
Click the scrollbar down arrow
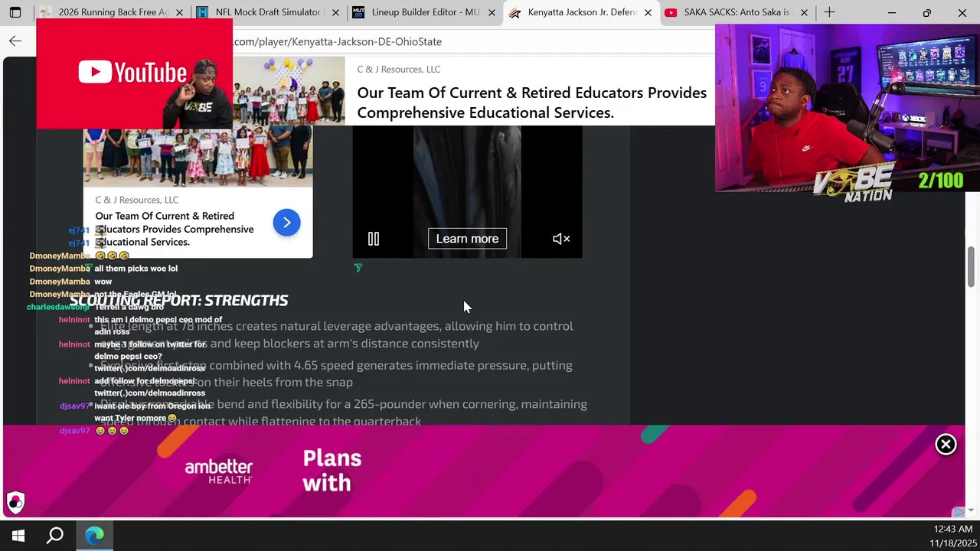click(x=972, y=510)
